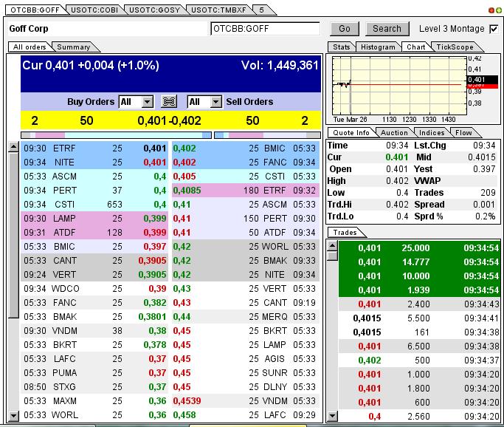This screenshot has width=504, height=427.
Task: Click the OTCBB:GOFF symbol input field
Action: pos(265,29)
